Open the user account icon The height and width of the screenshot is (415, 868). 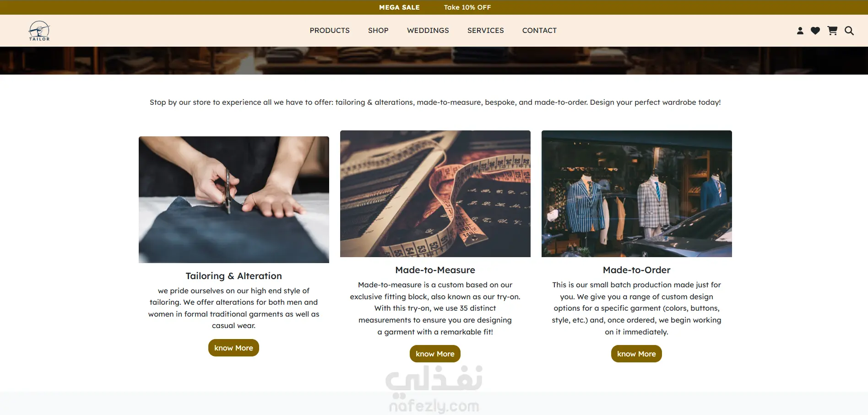click(800, 31)
